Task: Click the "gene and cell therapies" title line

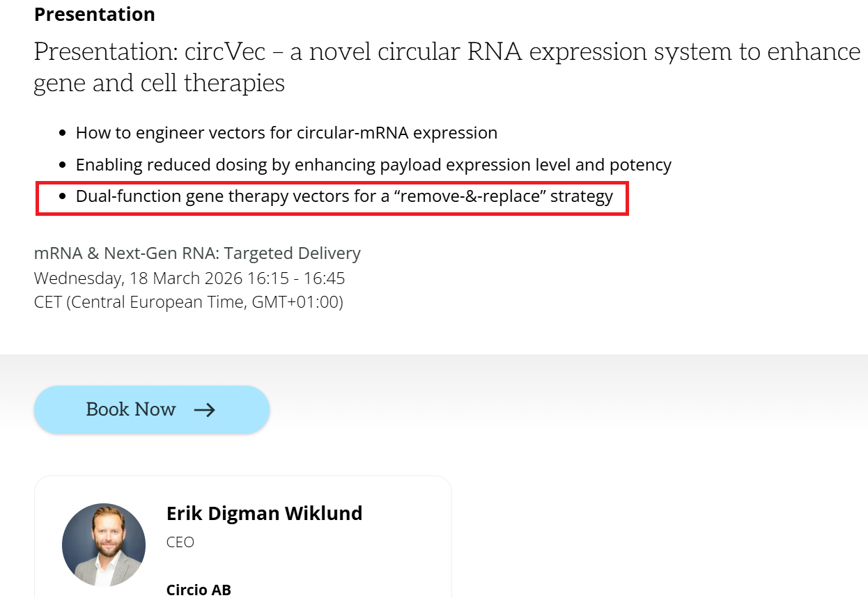Action: click(x=160, y=84)
